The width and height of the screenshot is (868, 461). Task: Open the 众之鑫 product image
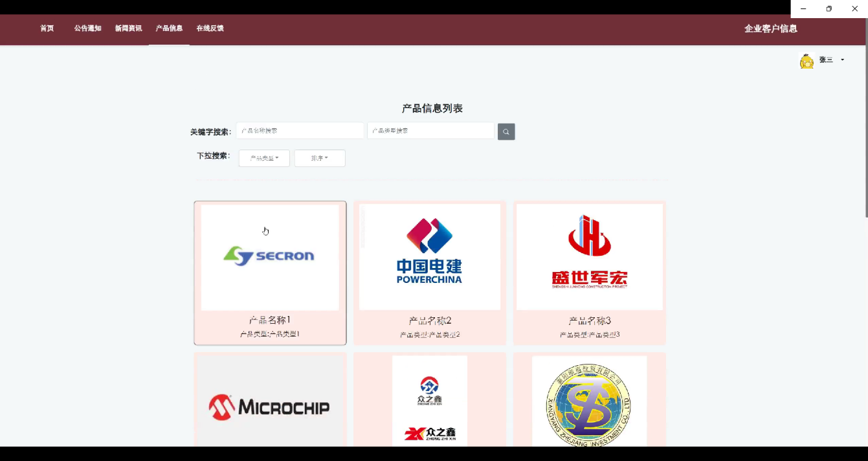point(430,401)
